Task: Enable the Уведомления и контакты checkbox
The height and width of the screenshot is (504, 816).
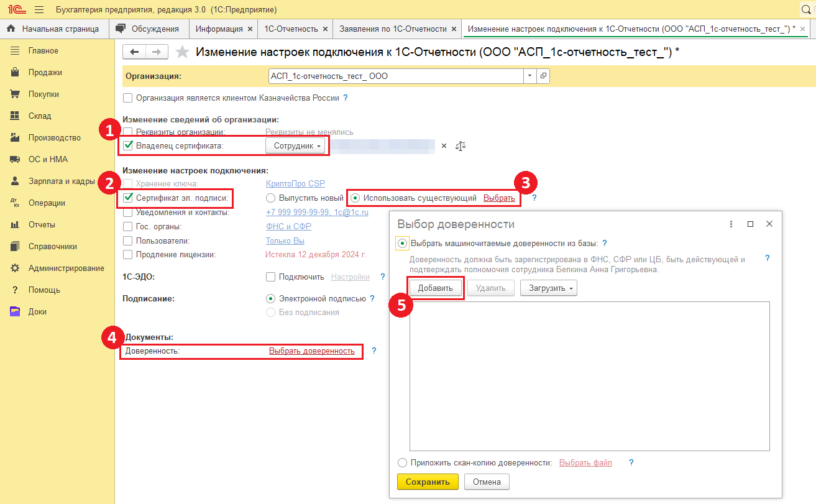Action: click(x=128, y=213)
